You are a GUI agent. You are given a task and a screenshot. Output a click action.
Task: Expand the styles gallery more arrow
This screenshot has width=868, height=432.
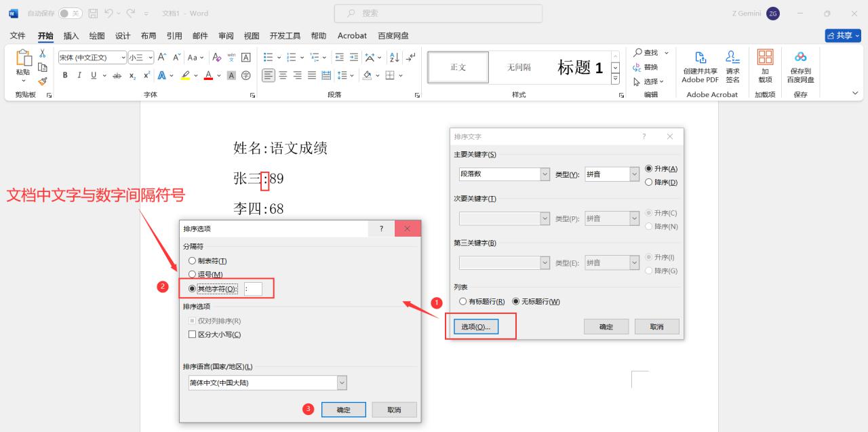click(616, 79)
